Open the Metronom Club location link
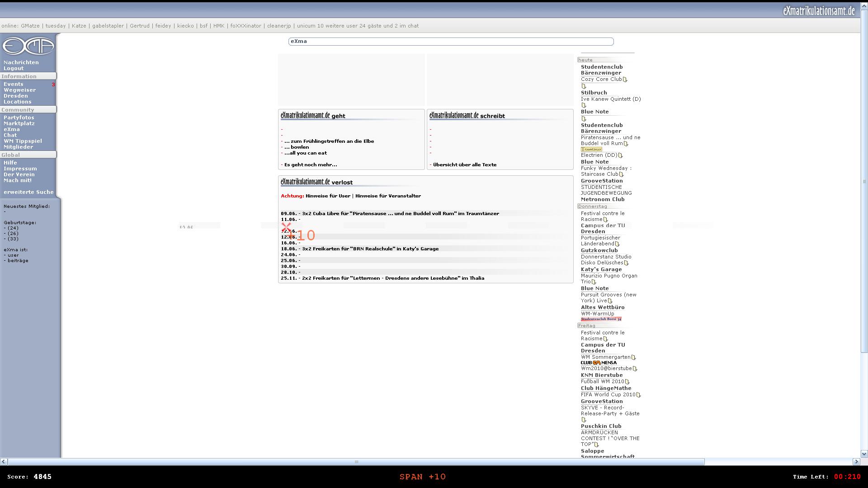Image resolution: width=868 pixels, height=488 pixels. (x=603, y=199)
